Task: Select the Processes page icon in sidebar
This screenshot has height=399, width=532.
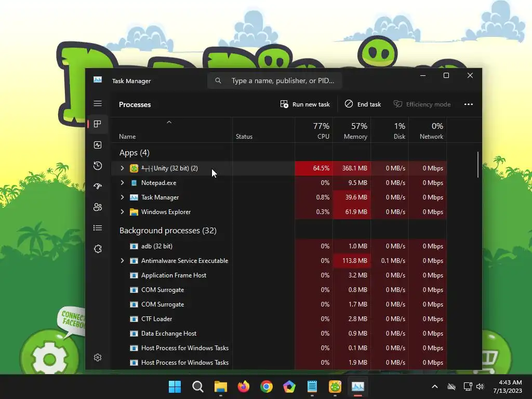Action: 98,124
